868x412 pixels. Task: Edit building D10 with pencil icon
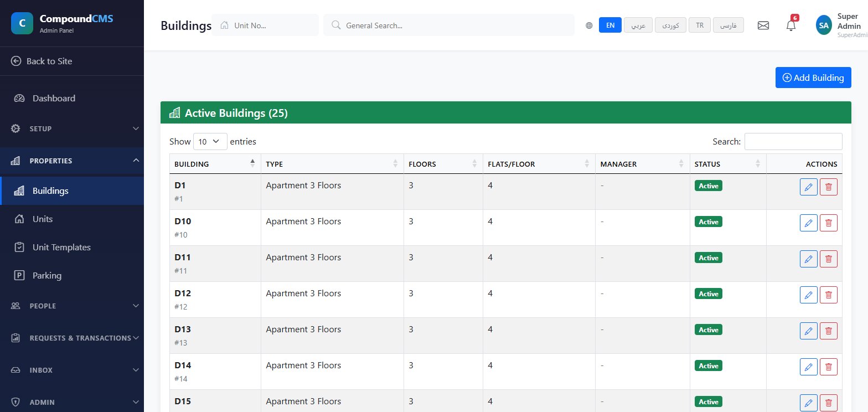(809, 223)
